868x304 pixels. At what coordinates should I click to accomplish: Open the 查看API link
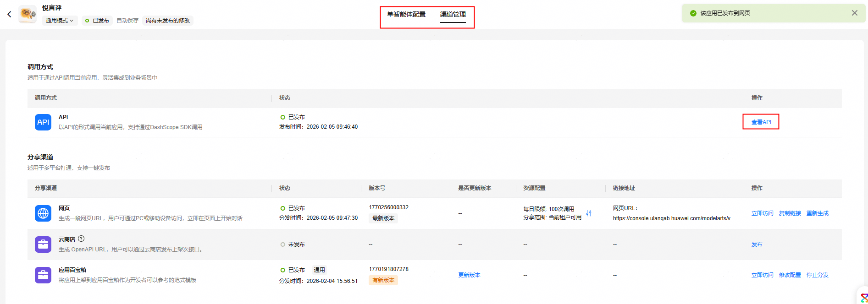tap(761, 122)
